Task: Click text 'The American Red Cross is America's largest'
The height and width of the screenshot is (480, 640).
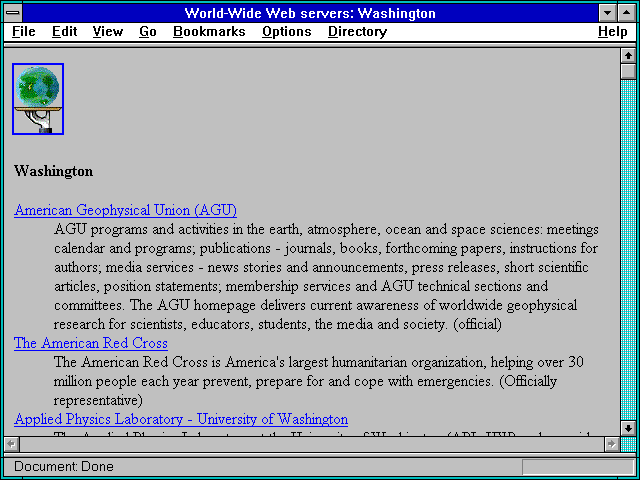Action: [x=191, y=362]
